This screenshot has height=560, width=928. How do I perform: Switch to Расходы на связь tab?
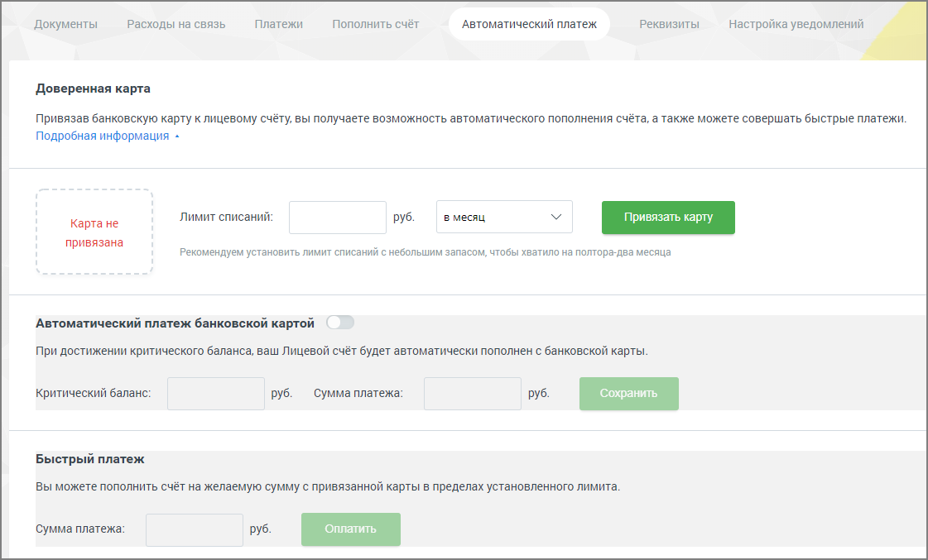176,24
